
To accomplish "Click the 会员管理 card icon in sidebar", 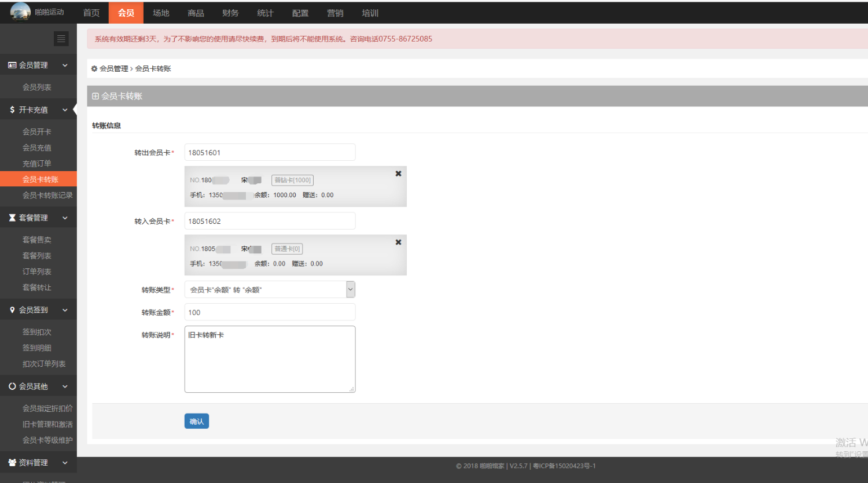I will click(12, 65).
